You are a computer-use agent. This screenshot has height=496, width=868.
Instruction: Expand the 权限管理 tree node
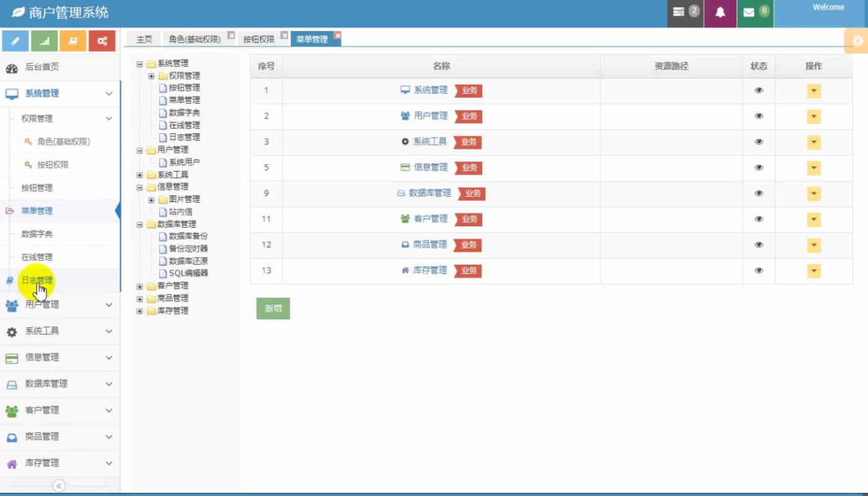click(151, 76)
